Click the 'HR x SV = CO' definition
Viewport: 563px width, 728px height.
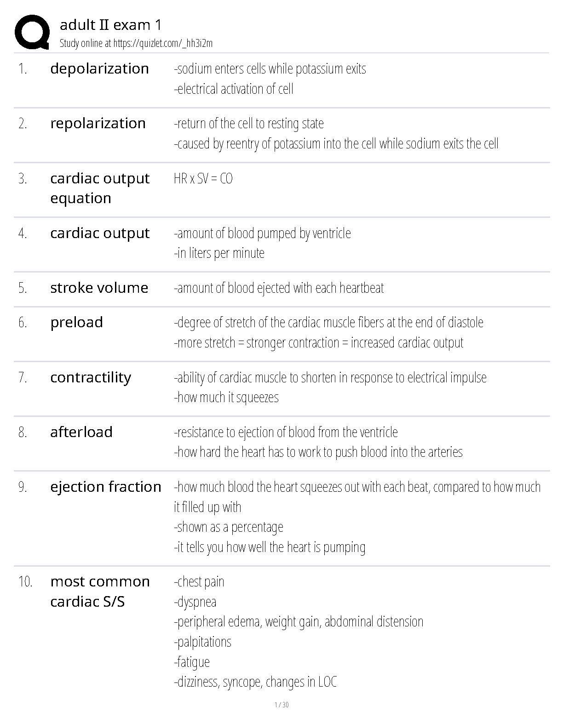pos(203,178)
